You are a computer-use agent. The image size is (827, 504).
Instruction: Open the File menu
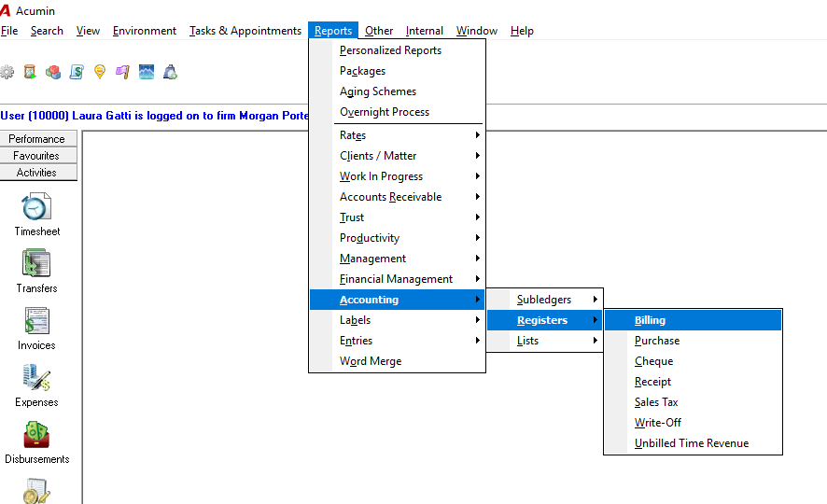pos(9,31)
